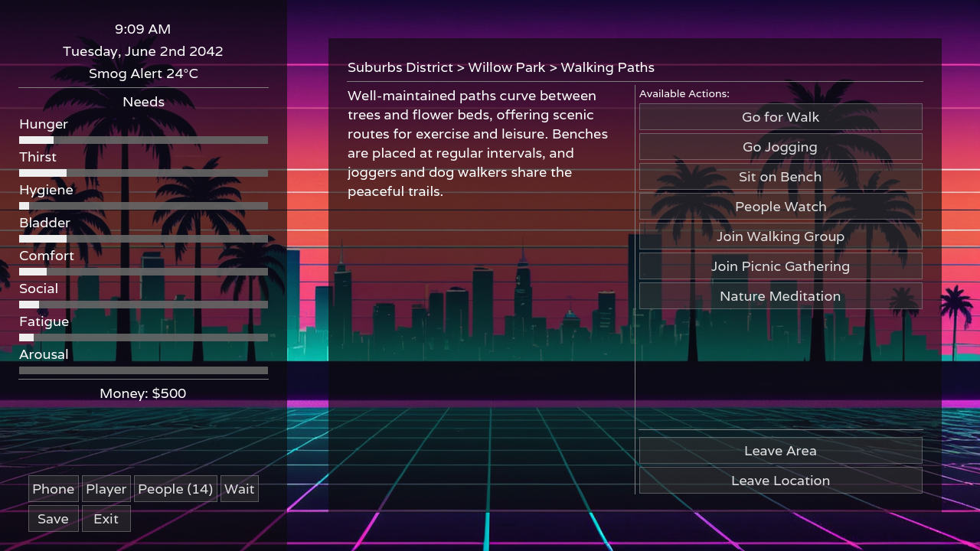Open the Player menu
The image size is (980, 551).
(106, 489)
